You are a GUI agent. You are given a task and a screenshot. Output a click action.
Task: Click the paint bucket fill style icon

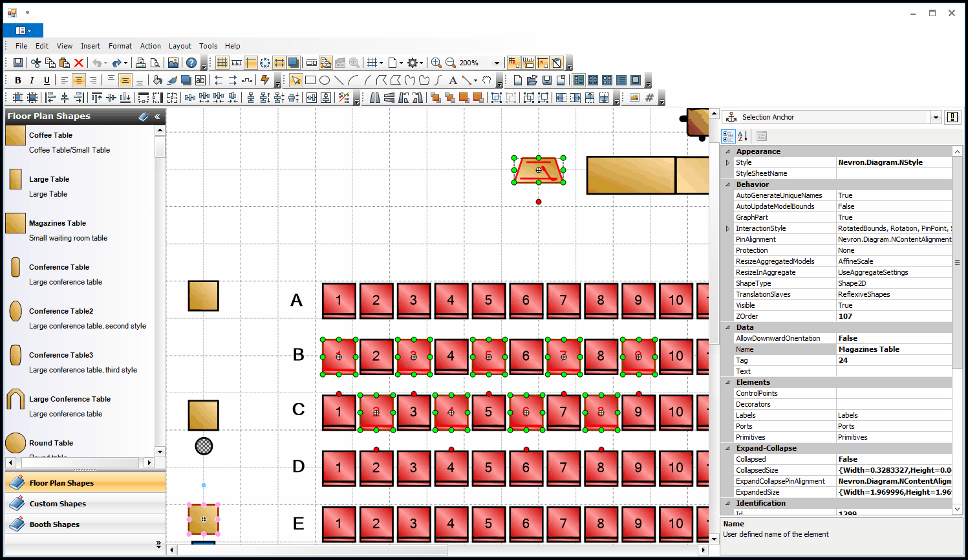click(x=157, y=80)
